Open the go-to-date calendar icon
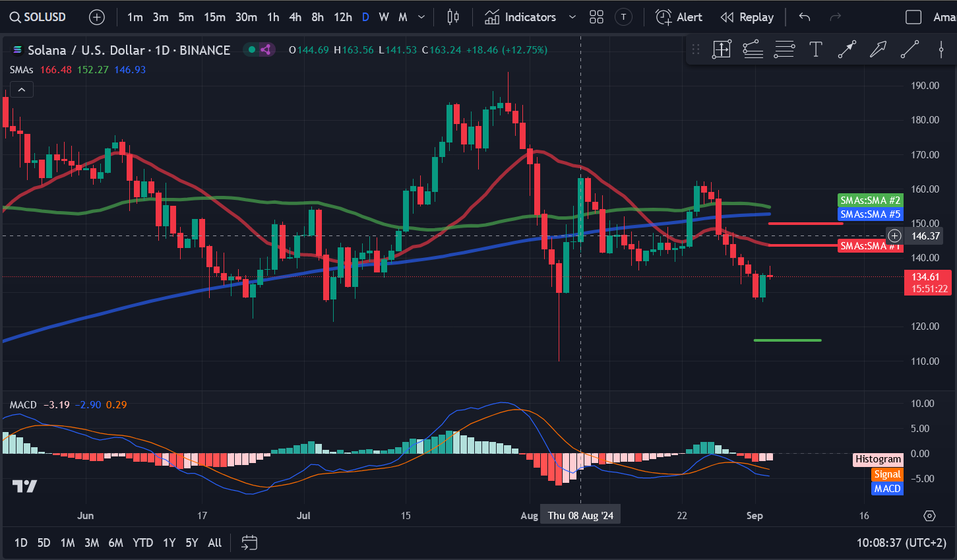This screenshot has height=560, width=957. tap(249, 543)
